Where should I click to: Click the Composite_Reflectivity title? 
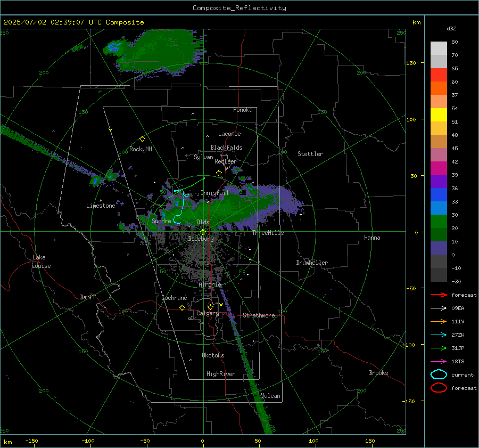(240, 8)
